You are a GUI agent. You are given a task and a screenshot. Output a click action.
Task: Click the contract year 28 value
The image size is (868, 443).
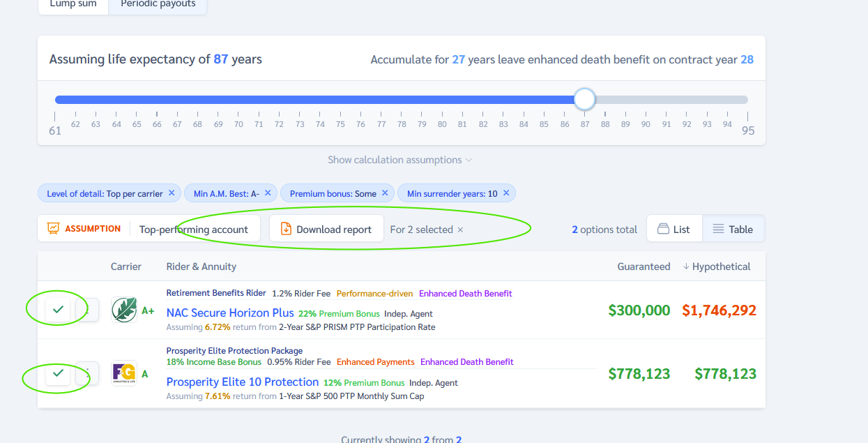[747, 59]
